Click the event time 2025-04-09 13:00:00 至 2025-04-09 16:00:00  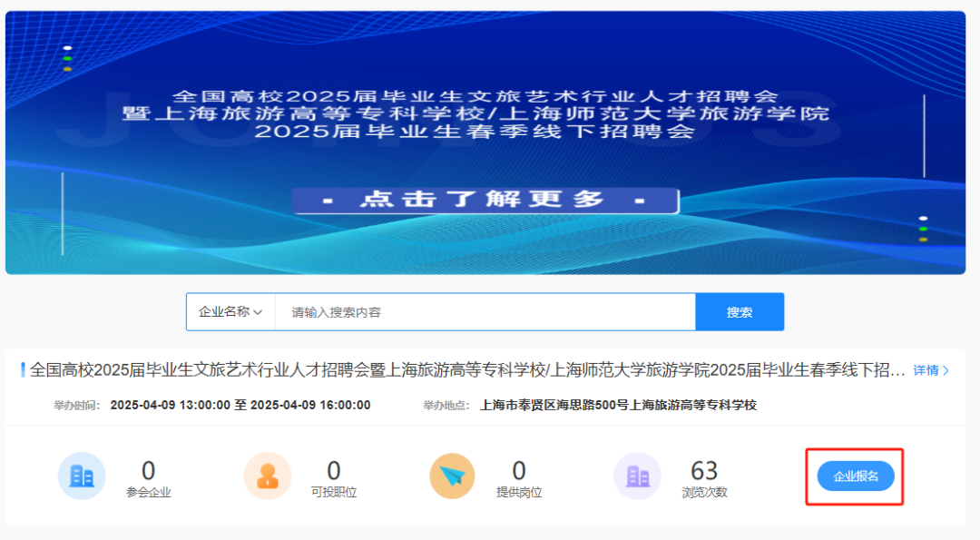click(240, 405)
